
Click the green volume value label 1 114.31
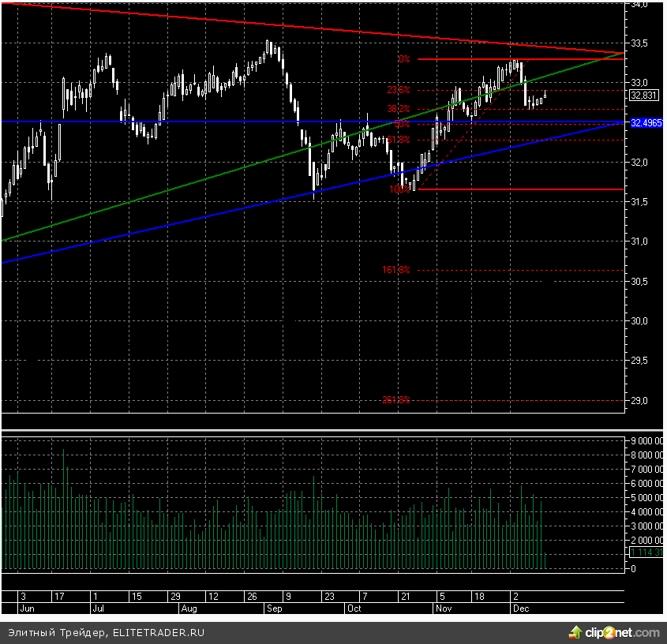(x=646, y=552)
